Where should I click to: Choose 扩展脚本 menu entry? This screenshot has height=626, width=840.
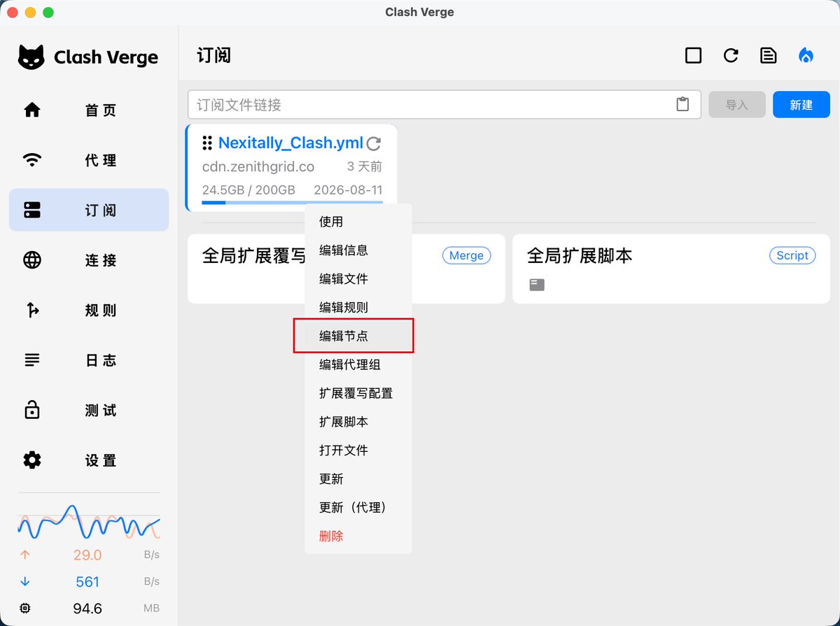pyautogui.click(x=358, y=422)
